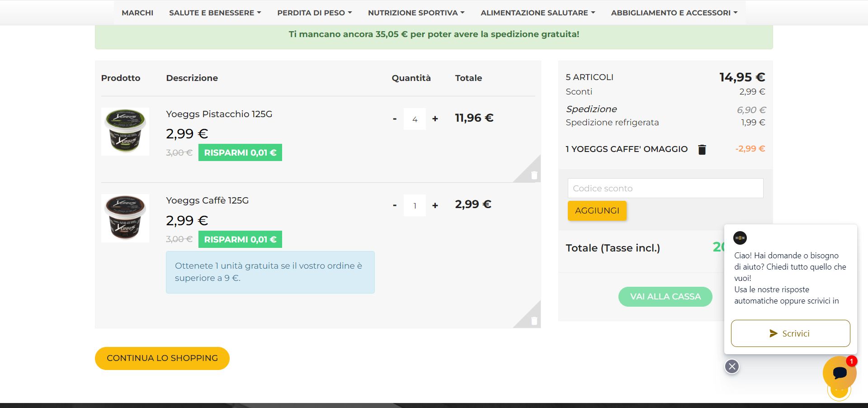Delete Yoeggs Pistacchio item with trash icon
868x408 pixels.
(534, 176)
